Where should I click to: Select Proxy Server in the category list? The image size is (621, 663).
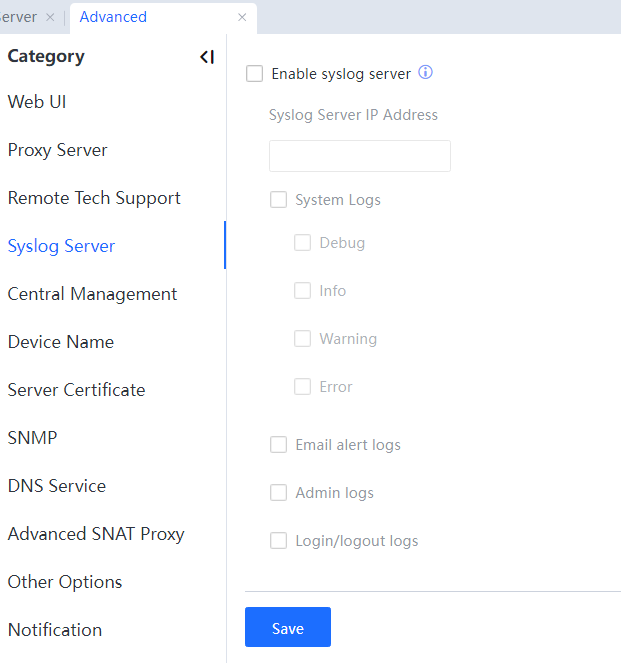(x=57, y=150)
